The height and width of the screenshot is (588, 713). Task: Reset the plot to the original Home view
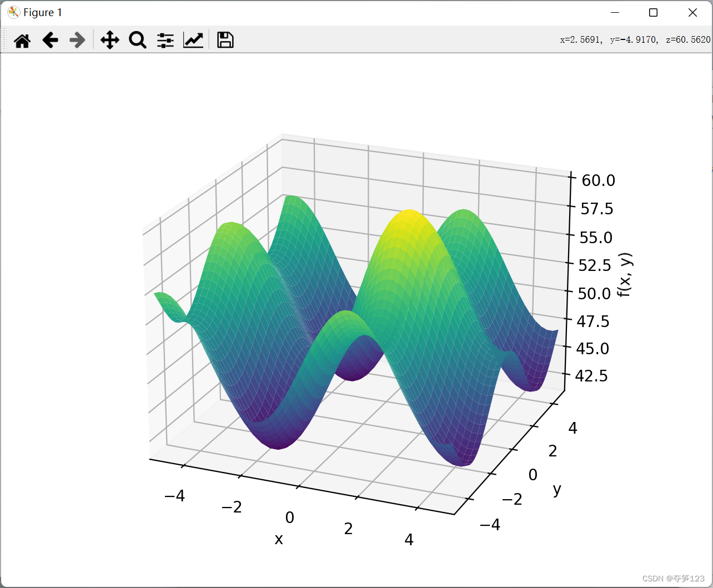point(22,40)
